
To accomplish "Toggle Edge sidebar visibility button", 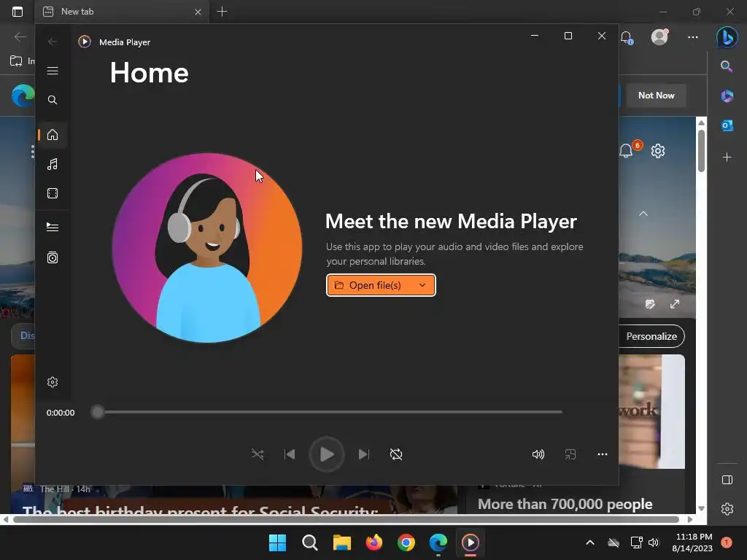I will [727, 480].
